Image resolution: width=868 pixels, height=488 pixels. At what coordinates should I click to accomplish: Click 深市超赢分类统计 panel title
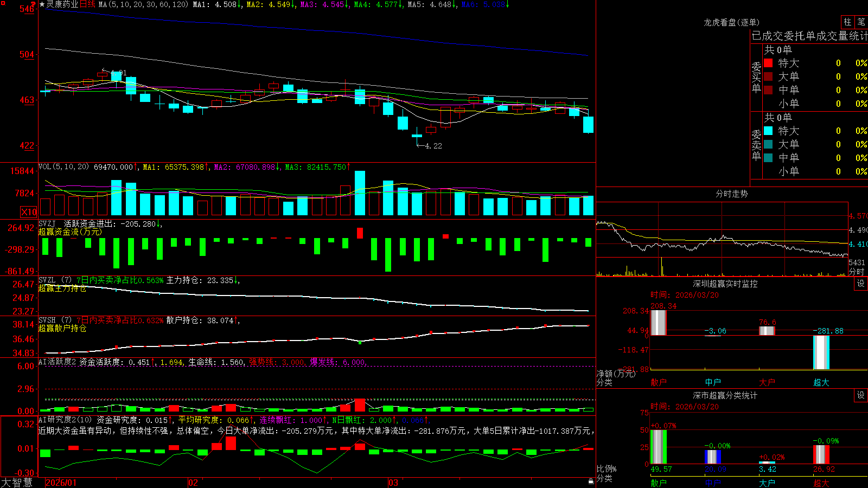tap(725, 395)
